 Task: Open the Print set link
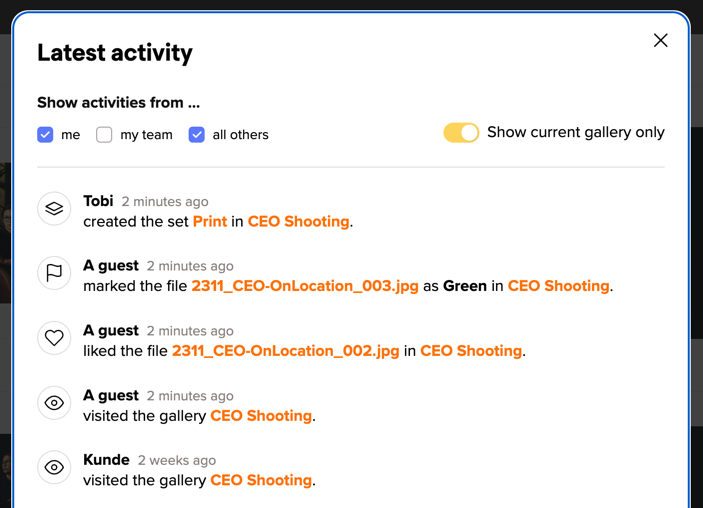(209, 222)
